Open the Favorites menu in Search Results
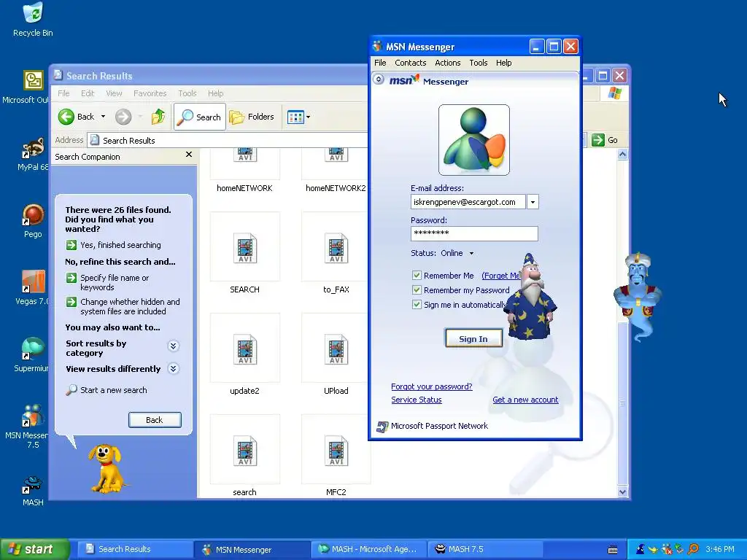Screen dimensions: 747x560 tap(150, 93)
